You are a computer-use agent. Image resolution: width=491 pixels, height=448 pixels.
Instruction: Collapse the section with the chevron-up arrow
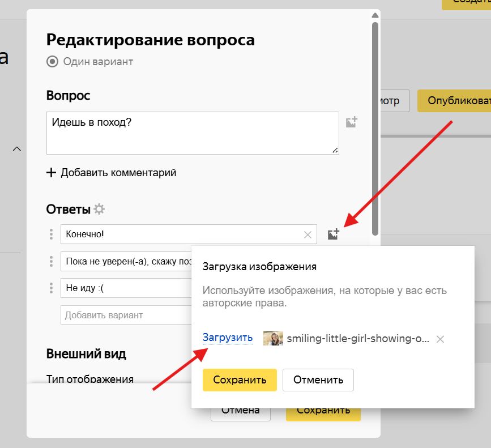point(17,149)
